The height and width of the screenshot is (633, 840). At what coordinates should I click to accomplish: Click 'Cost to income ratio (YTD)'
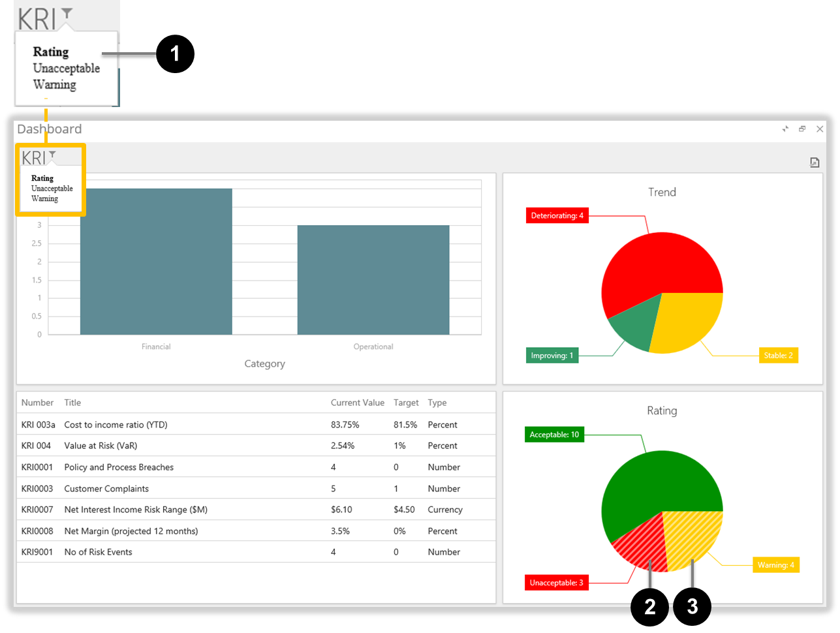(116, 425)
